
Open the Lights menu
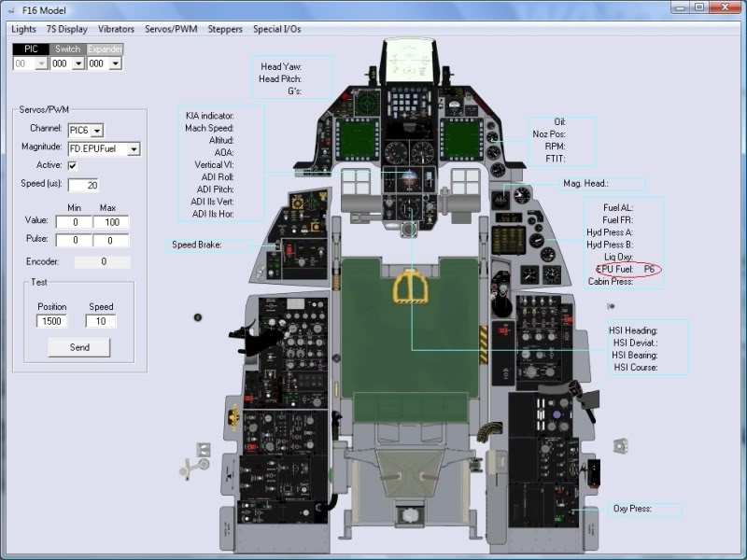(23, 29)
